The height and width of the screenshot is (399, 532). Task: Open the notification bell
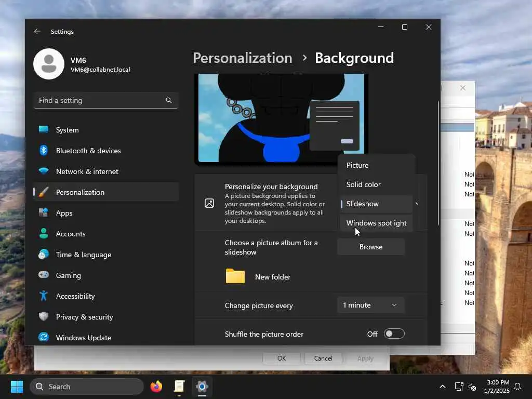517,387
